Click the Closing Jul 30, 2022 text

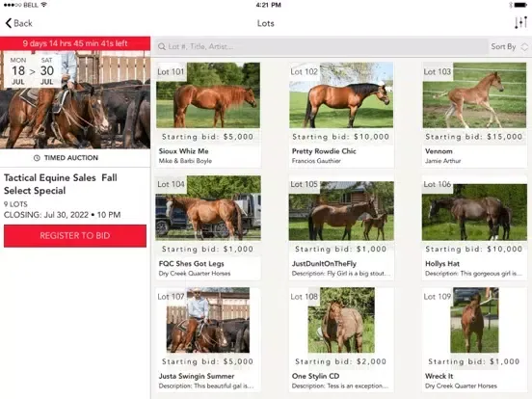(x=62, y=215)
